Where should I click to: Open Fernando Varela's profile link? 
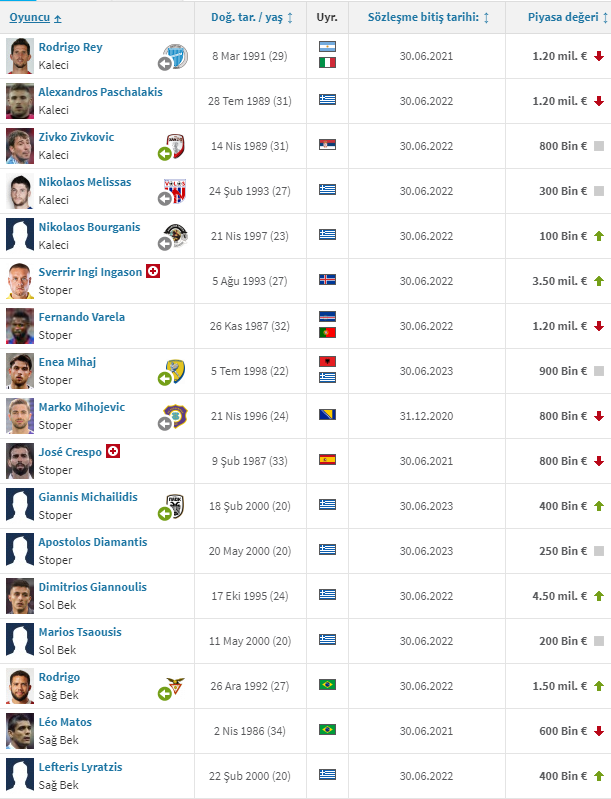82,316
